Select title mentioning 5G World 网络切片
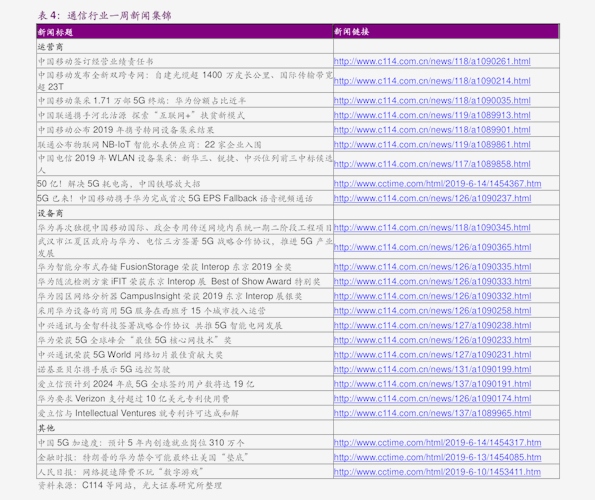595x500 pixels. click(130, 355)
